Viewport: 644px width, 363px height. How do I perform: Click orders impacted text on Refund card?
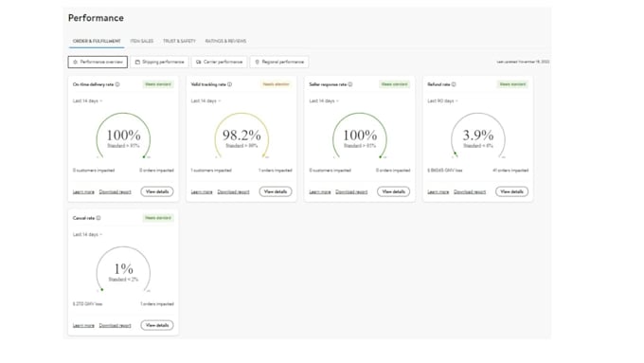pyautogui.click(x=510, y=171)
